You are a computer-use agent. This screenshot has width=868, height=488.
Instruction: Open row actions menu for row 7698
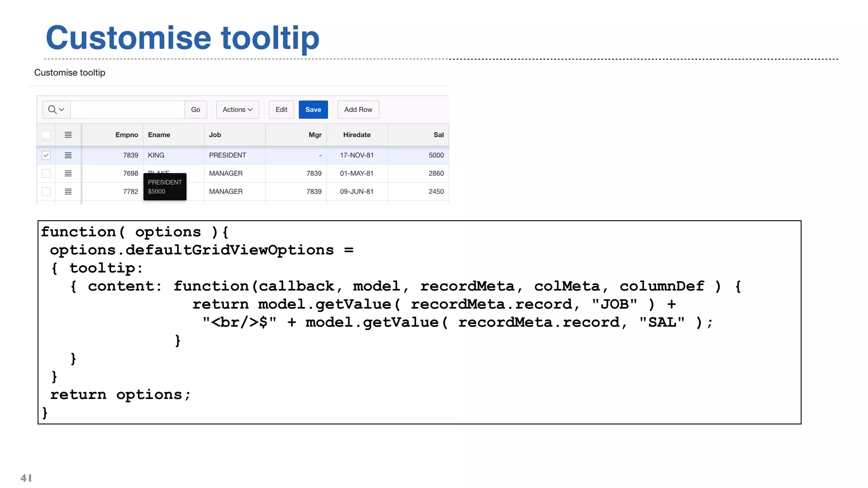coord(68,173)
